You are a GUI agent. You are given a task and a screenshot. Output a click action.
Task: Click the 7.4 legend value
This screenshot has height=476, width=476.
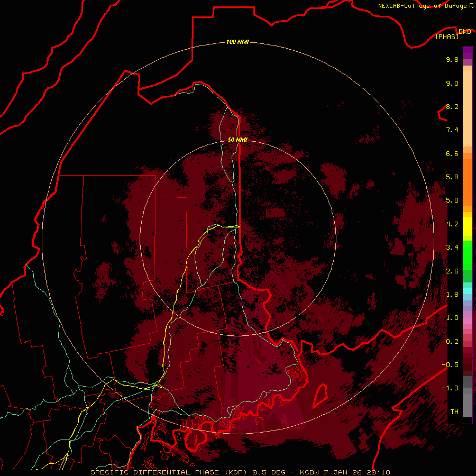pos(452,130)
